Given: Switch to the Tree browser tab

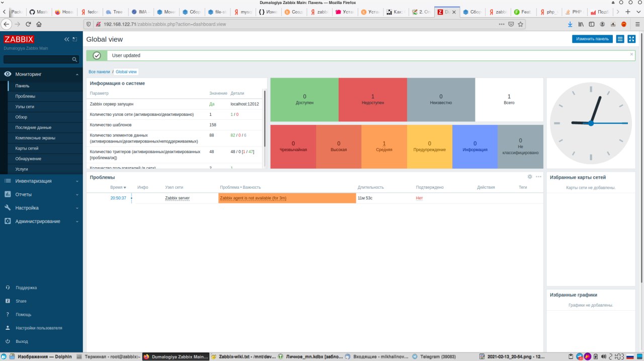Looking at the screenshot, I should pos(115,12).
